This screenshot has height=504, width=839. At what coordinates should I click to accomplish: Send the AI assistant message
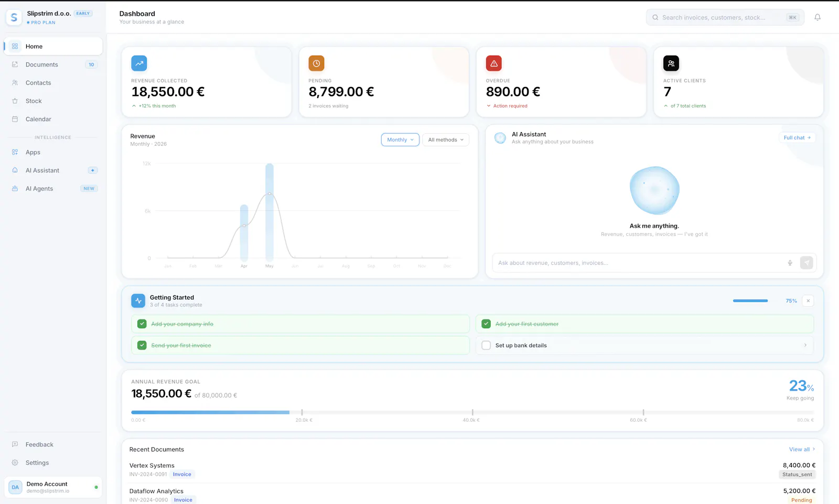coord(806,263)
